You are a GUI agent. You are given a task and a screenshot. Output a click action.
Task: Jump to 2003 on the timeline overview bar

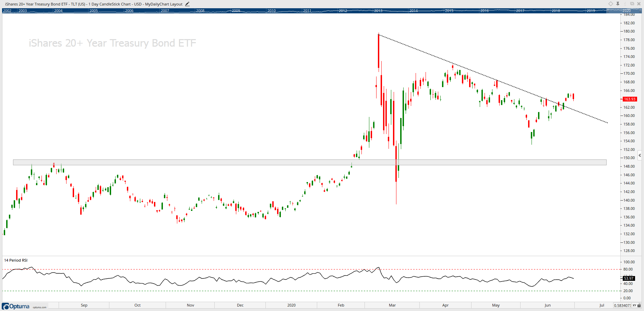23,11
